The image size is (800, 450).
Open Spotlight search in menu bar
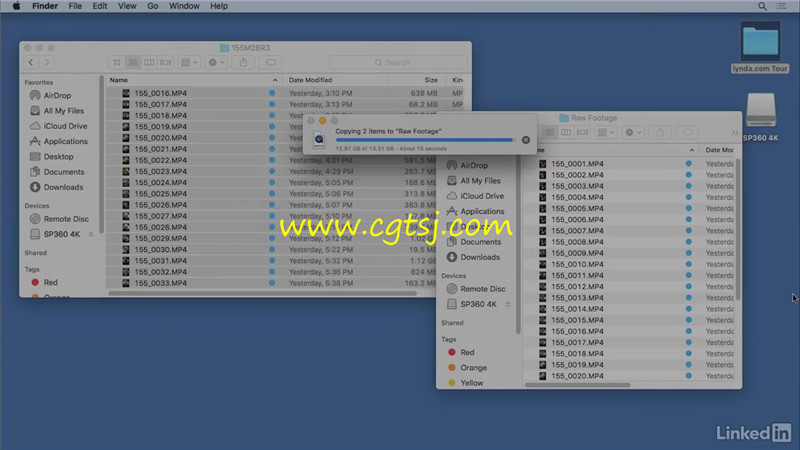tap(762, 6)
